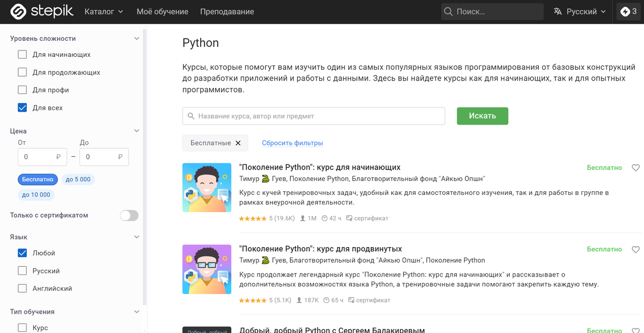The width and height of the screenshot is (644, 333).
Task: Click Бесплатно price label of advanced course
Action: click(604, 249)
